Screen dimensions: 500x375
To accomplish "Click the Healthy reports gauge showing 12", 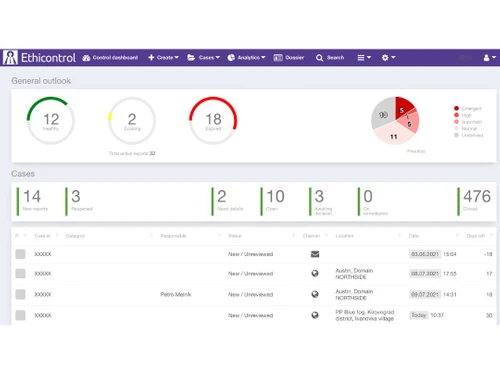I will 51,120.
